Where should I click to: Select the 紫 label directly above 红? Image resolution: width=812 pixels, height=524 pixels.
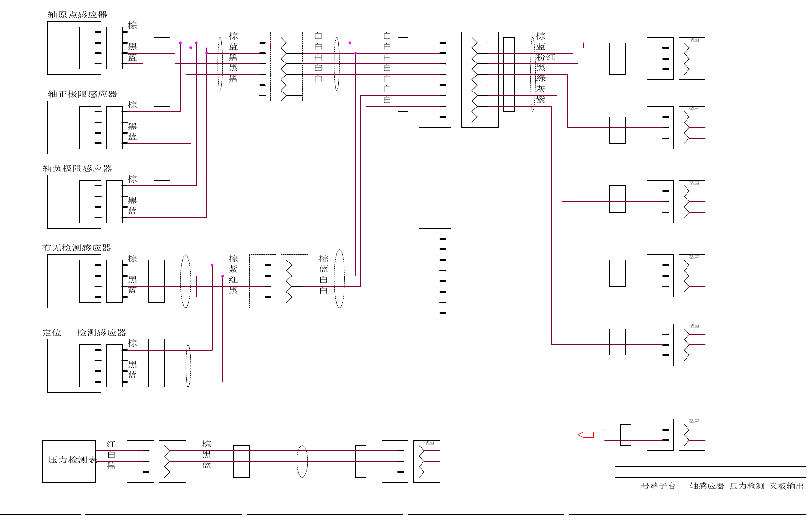pyautogui.click(x=234, y=269)
